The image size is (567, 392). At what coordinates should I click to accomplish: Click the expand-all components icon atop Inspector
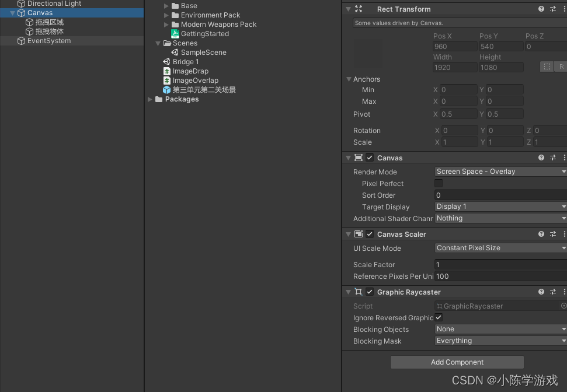coord(359,9)
